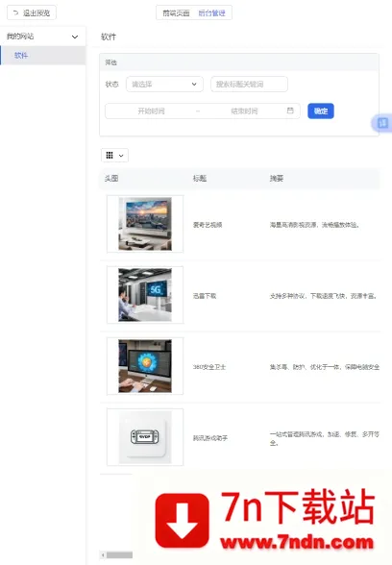Click the 摘要 column header
The image size is (392, 565).
[277, 179]
